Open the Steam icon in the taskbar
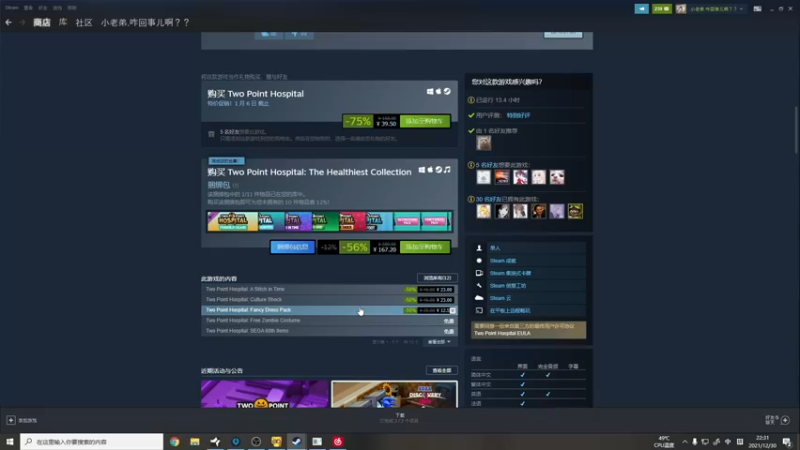The height and width of the screenshot is (450, 800). pyautogui.click(x=296, y=441)
